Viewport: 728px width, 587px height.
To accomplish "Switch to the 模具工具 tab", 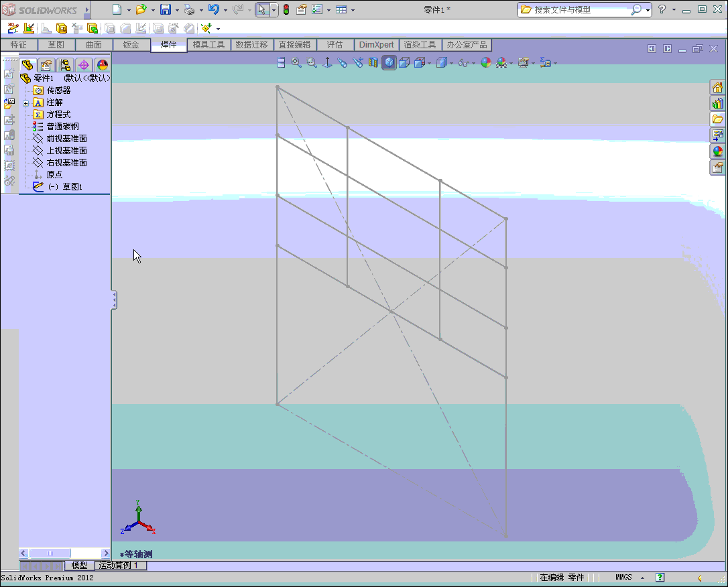I will click(208, 44).
